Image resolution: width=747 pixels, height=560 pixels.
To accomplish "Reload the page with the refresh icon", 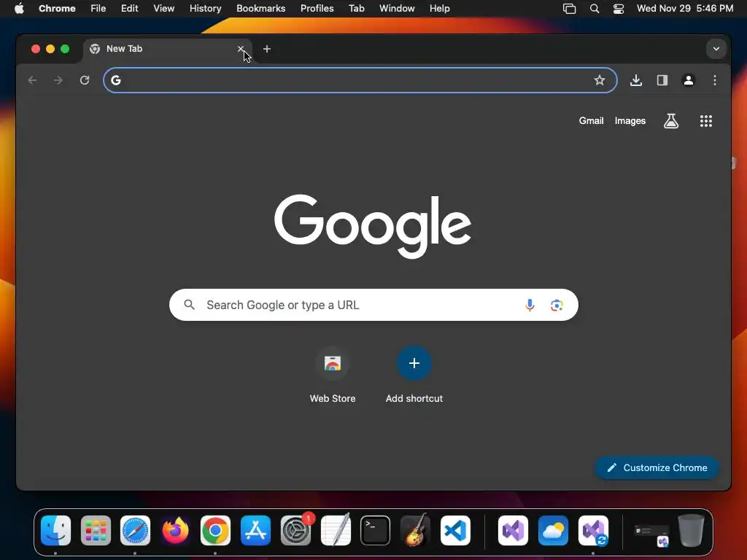I will tap(85, 80).
